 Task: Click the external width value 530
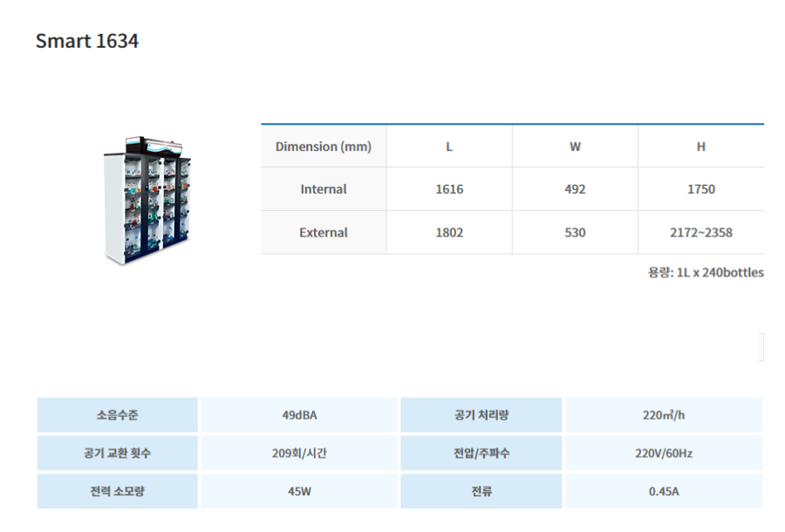(x=575, y=233)
